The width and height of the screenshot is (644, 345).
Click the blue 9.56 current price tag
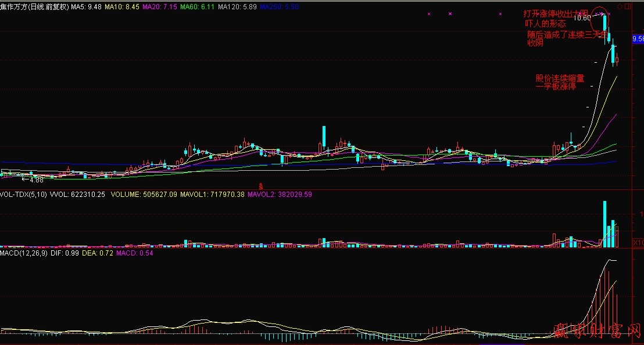pos(638,39)
